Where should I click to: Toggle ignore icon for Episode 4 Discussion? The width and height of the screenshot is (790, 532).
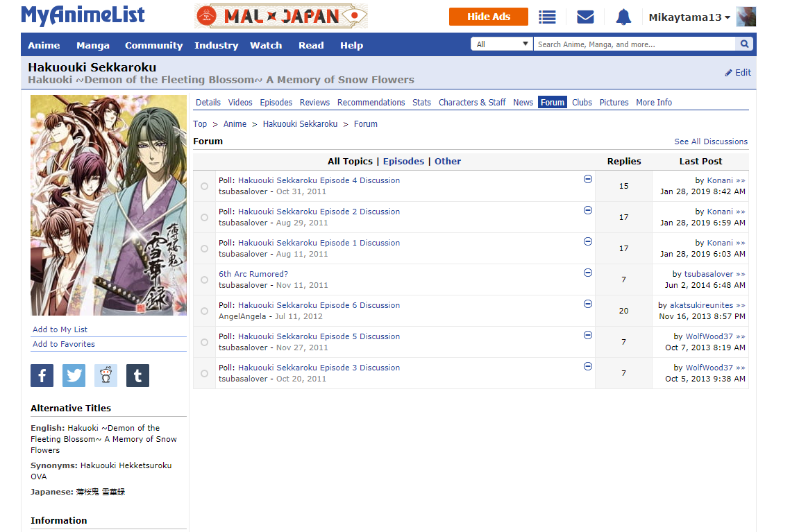click(588, 179)
